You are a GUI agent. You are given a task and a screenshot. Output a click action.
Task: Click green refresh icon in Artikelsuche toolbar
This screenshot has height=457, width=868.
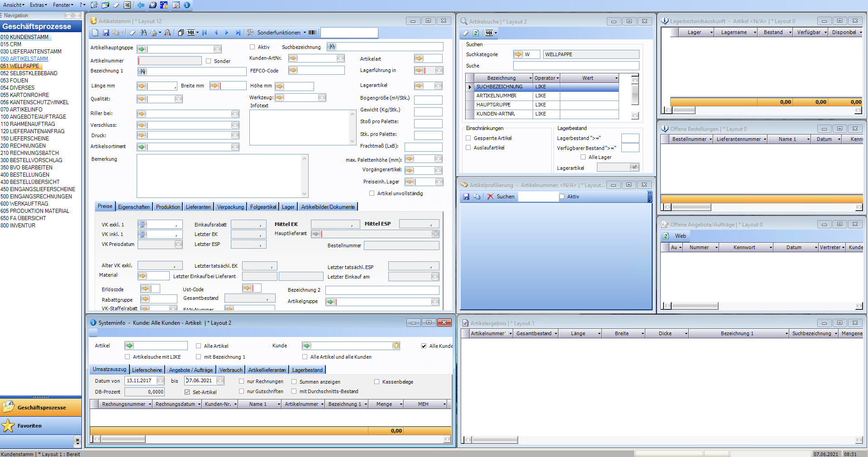[476, 33]
